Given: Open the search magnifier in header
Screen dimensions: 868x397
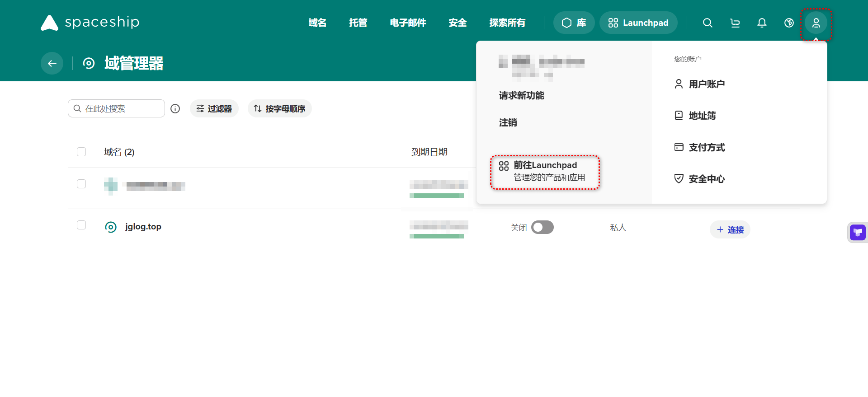Looking at the screenshot, I should pos(708,23).
